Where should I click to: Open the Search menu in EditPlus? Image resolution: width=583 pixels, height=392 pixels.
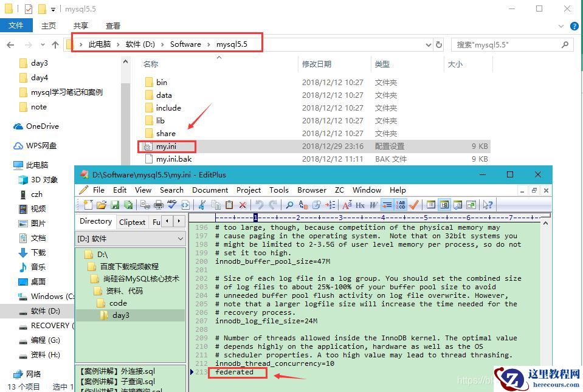[172, 190]
